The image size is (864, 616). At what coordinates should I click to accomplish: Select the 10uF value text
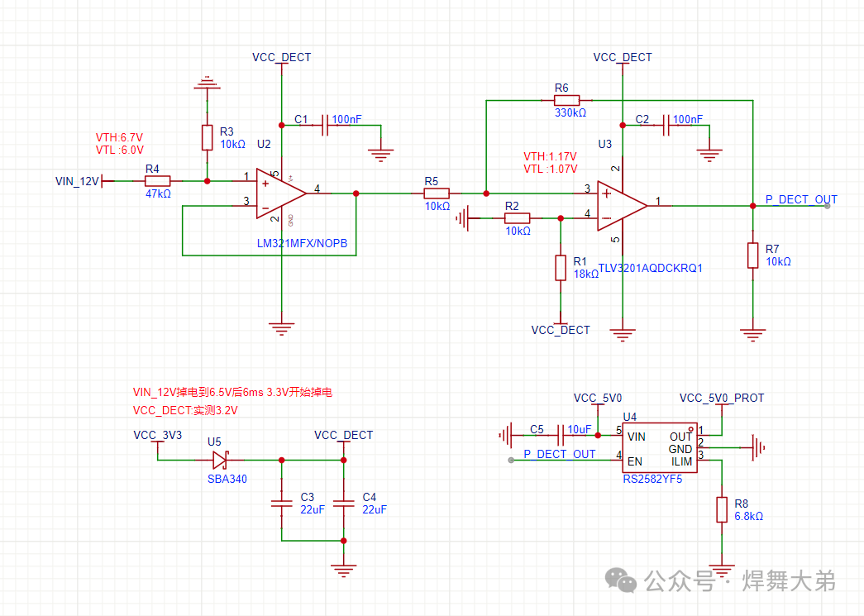(x=579, y=429)
